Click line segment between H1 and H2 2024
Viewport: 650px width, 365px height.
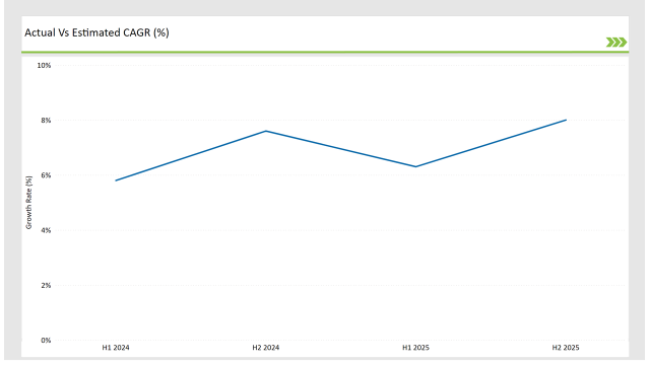tap(191, 156)
